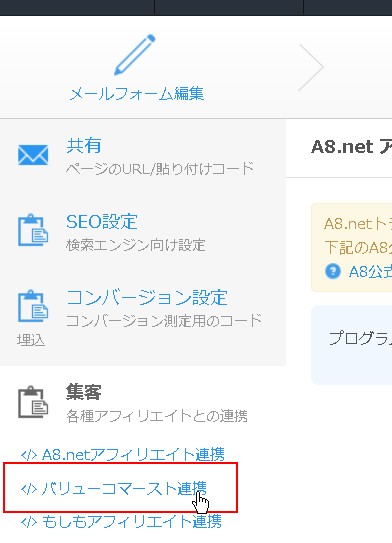Click the コンバージョン測定用のコード description text
392x543 pixels.
point(164,321)
